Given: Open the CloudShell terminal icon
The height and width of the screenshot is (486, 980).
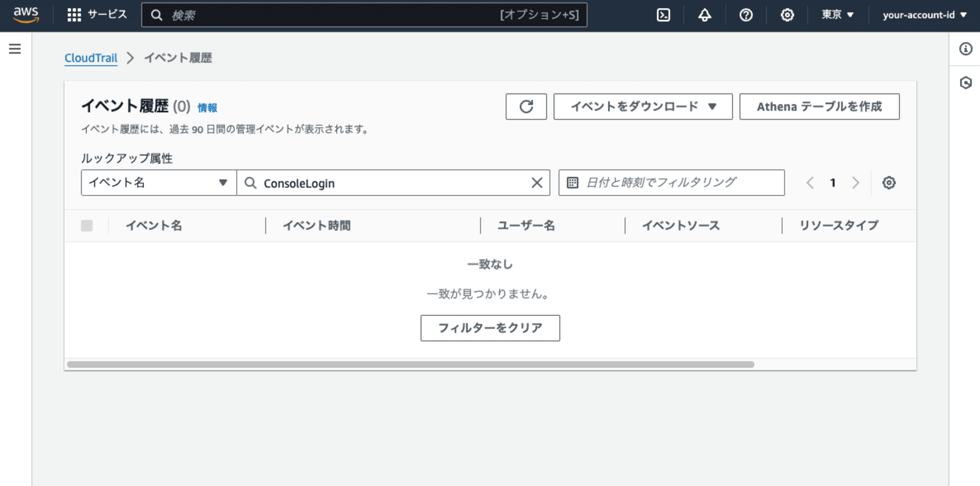Looking at the screenshot, I should click(663, 15).
